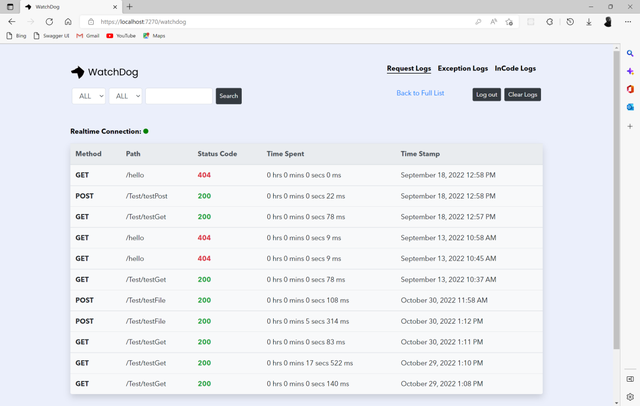Open the browser history icon

coord(570,21)
